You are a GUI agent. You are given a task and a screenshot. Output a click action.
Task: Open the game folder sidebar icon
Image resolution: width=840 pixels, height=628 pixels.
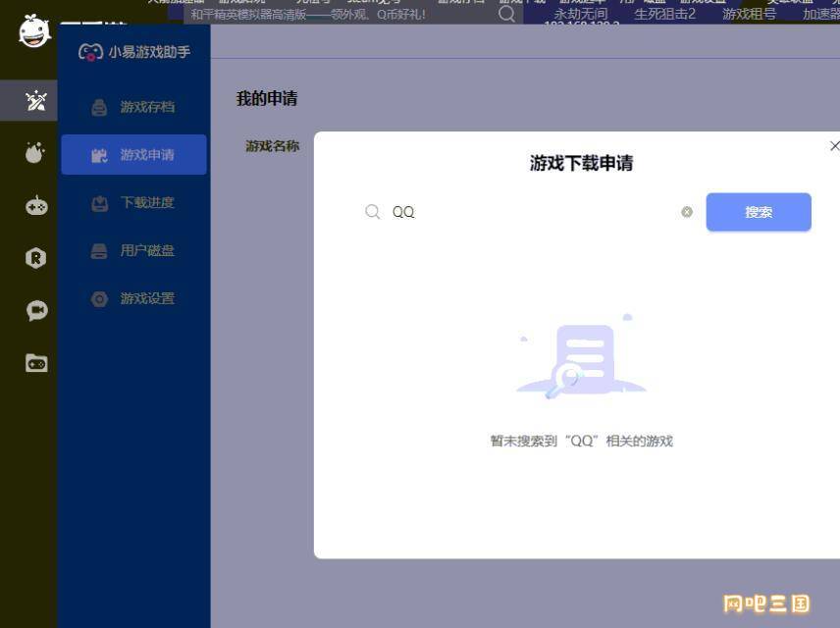pyautogui.click(x=36, y=363)
